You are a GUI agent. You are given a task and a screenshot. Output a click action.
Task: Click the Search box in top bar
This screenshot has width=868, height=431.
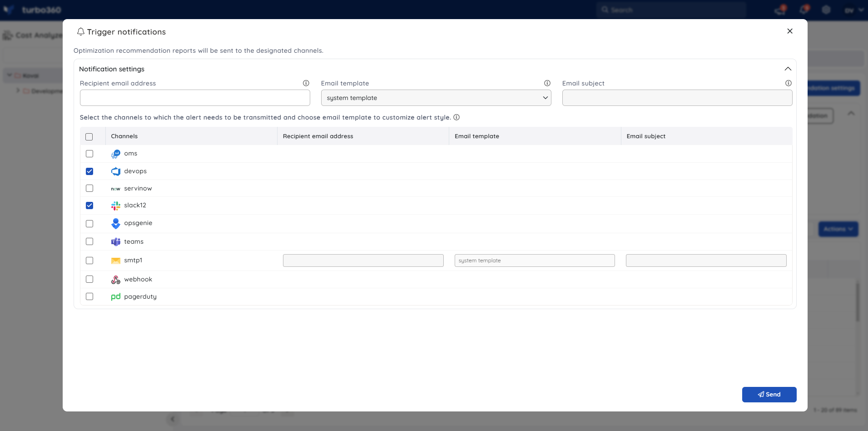coord(671,10)
